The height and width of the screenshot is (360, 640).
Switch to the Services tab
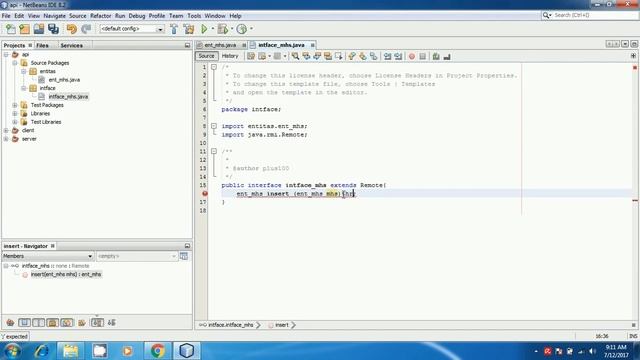coord(71,45)
